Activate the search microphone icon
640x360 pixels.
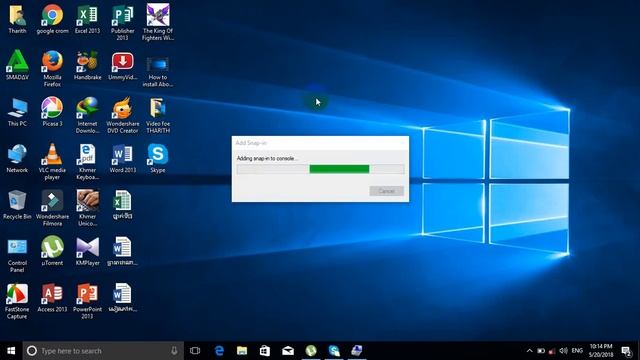click(174, 351)
